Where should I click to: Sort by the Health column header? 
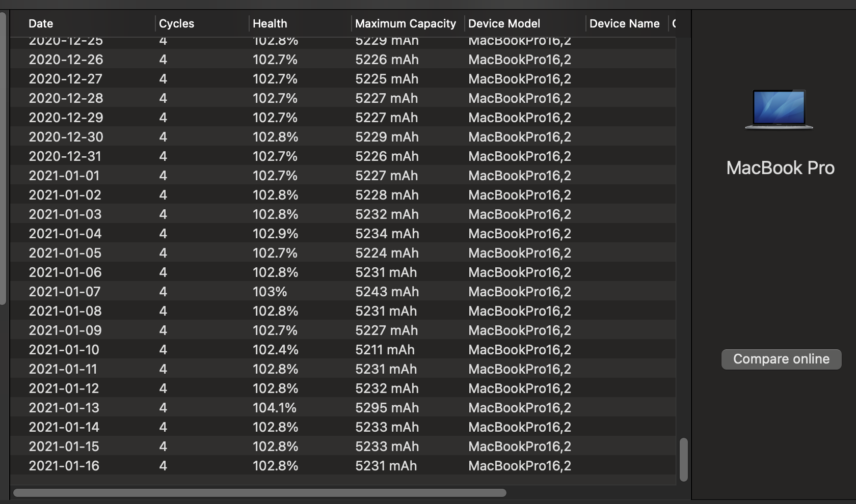click(270, 23)
